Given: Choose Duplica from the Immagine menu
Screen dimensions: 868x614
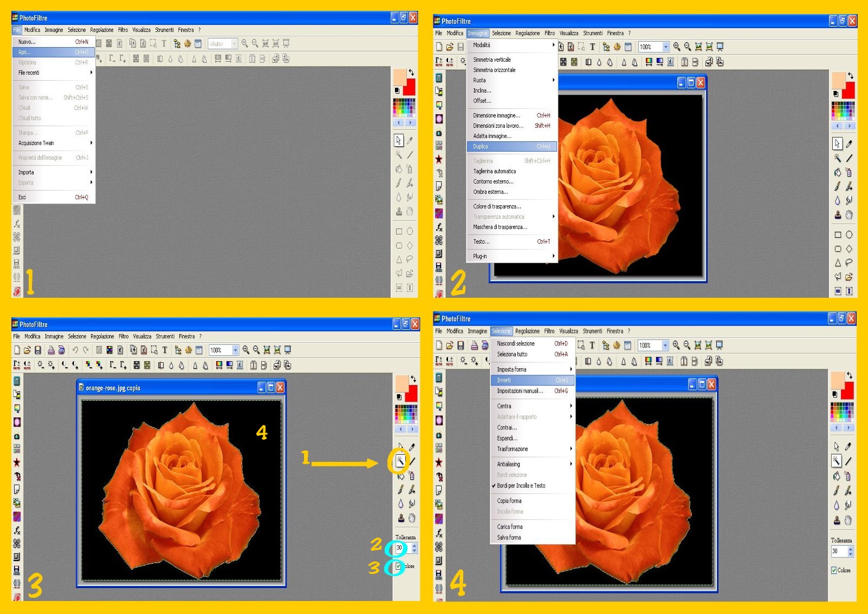Looking at the screenshot, I should [x=511, y=146].
